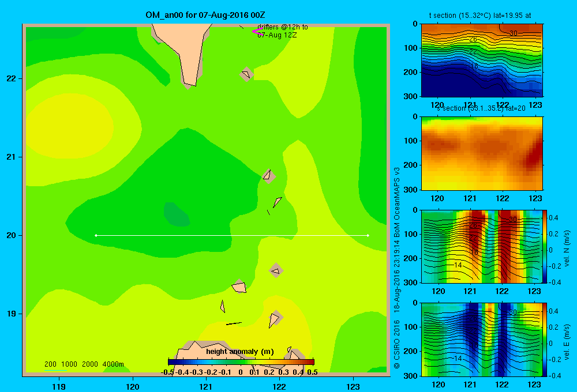Click the longitude label '121' on map axis
Image resolution: width=577 pixels, height=392 pixels.
(x=206, y=386)
